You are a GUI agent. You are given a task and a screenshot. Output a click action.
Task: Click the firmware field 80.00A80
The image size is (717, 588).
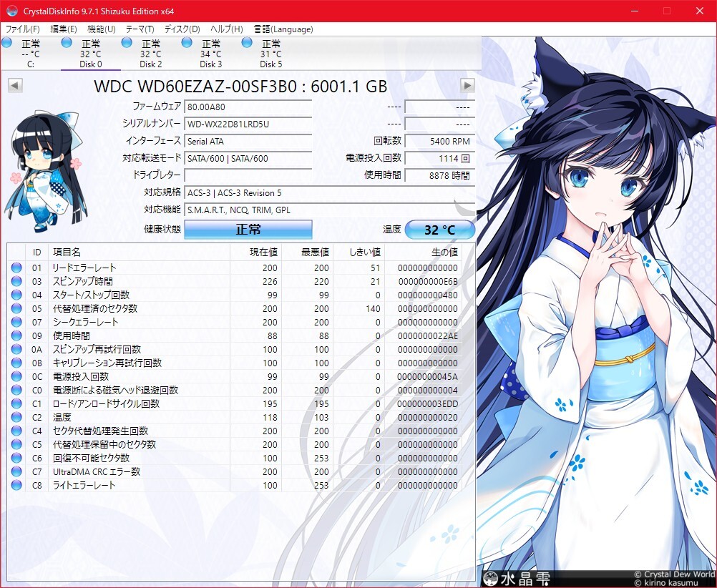[248, 107]
